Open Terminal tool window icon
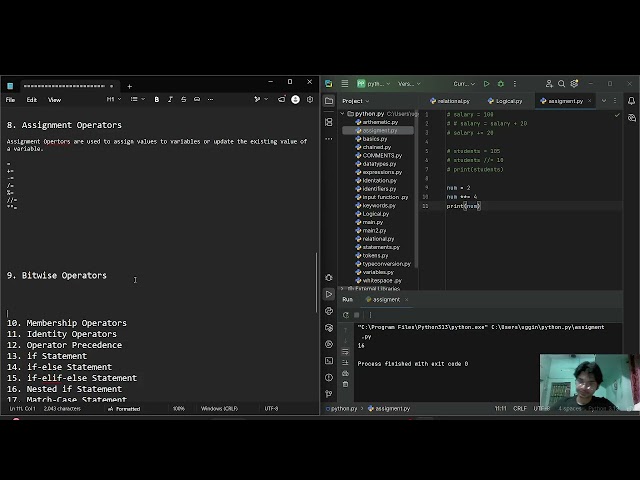 pos(329,361)
